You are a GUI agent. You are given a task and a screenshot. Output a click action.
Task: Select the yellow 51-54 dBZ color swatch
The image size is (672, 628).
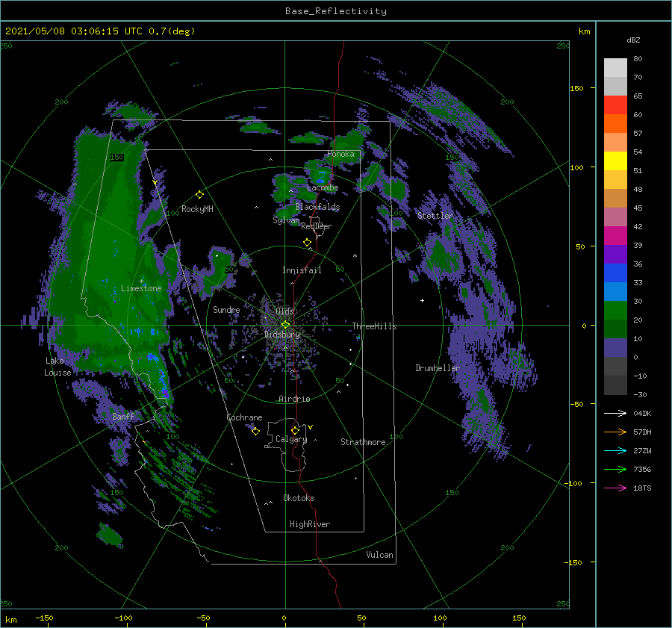(615, 161)
